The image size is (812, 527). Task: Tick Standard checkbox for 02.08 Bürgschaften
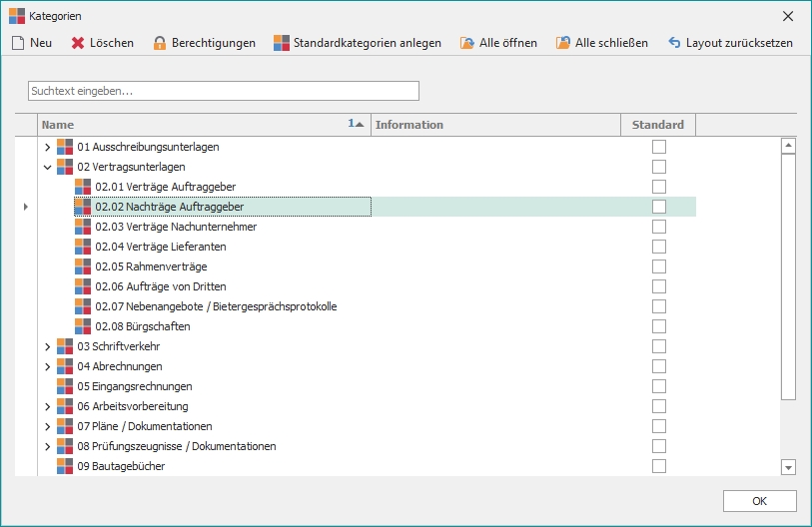[x=659, y=326]
